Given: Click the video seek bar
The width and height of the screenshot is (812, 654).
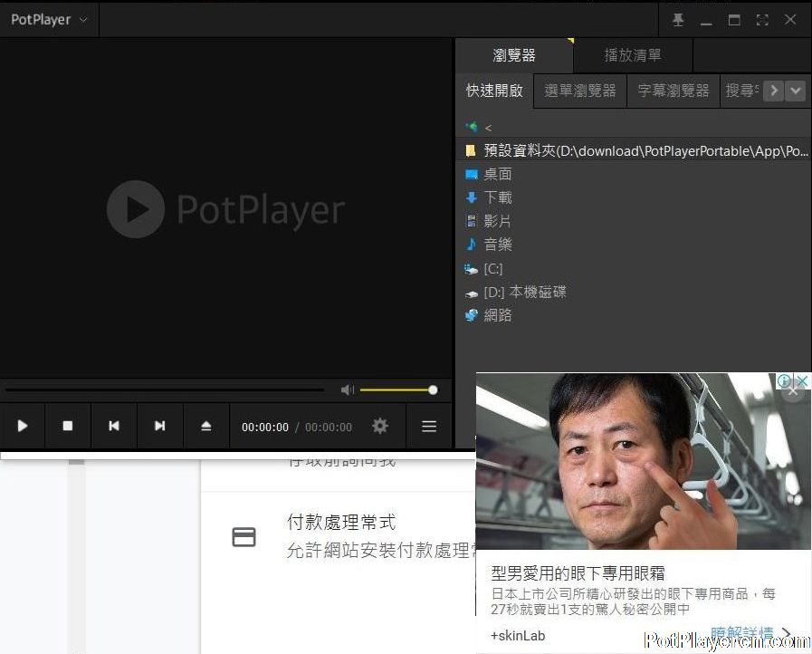Looking at the screenshot, I should (x=165, y=390).
